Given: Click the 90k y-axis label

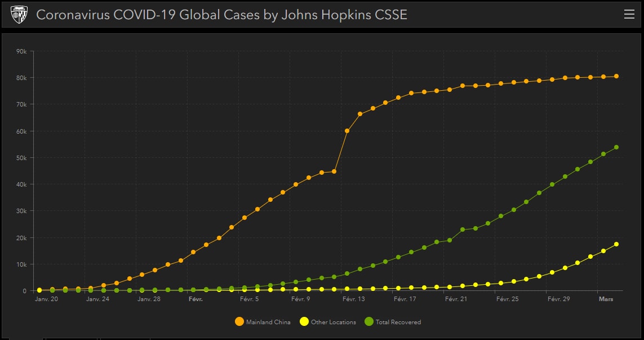Looking at the screenshot, I should (21, 51).
